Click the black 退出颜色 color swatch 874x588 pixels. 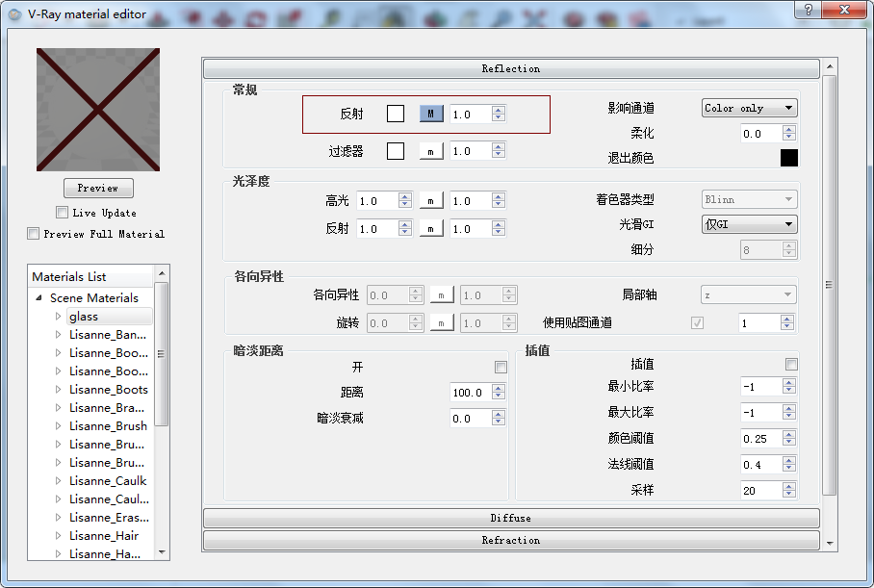pyautogui.click(x=788, y=158)
